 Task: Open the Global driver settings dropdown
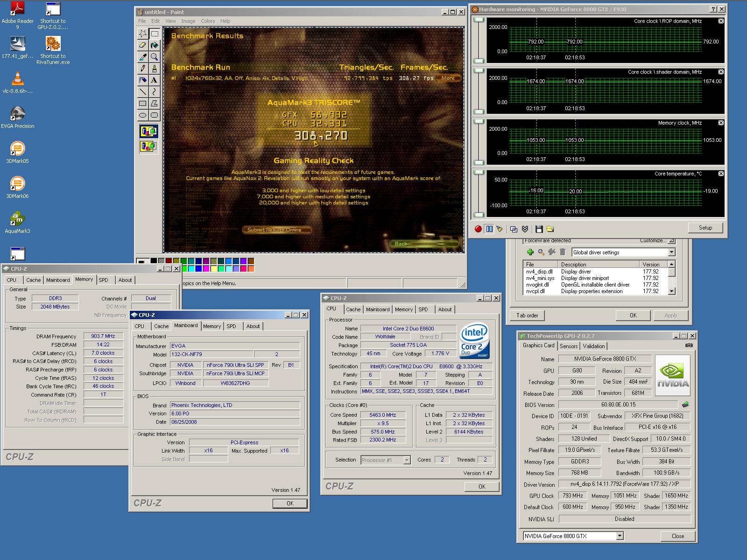[x=671, y=252]
